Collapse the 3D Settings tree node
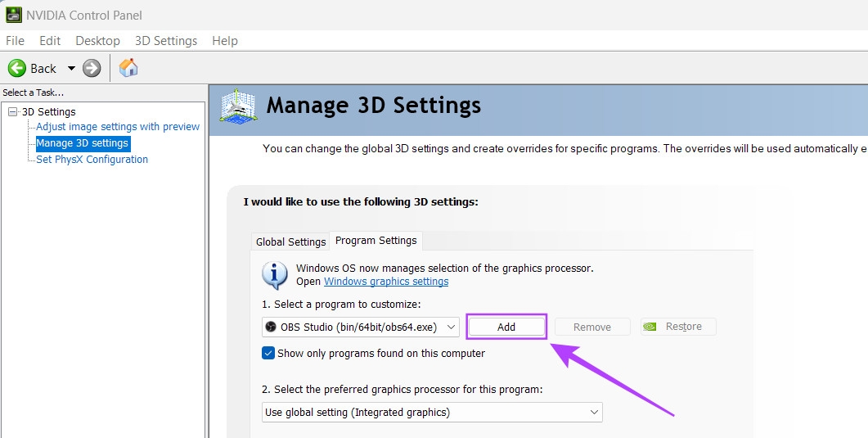The height and width of the screenshot is (438, 868). point(13,112)
